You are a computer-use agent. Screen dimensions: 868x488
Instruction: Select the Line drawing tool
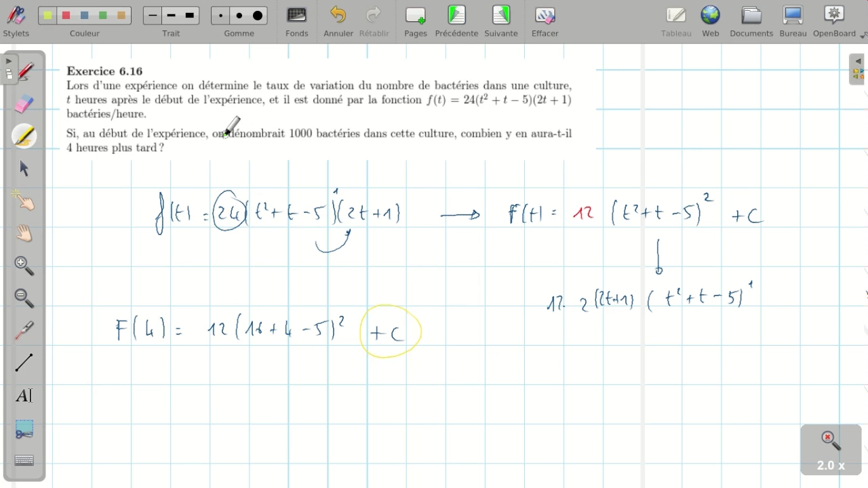(x=24, y=363)
